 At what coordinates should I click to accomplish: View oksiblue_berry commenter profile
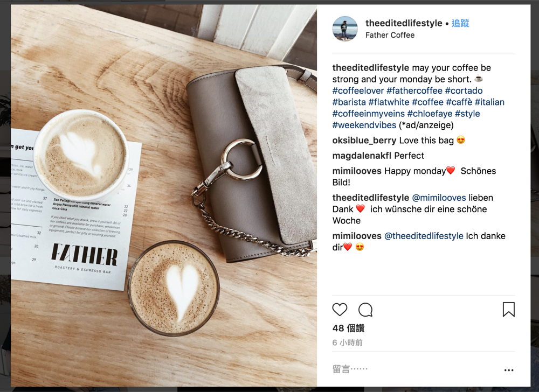364,141
